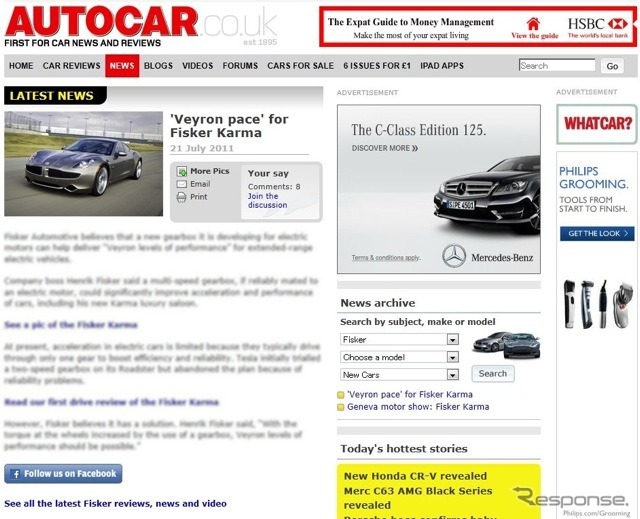Open the Forums menu item
The image size is (640, 519).
pos(240,66)
